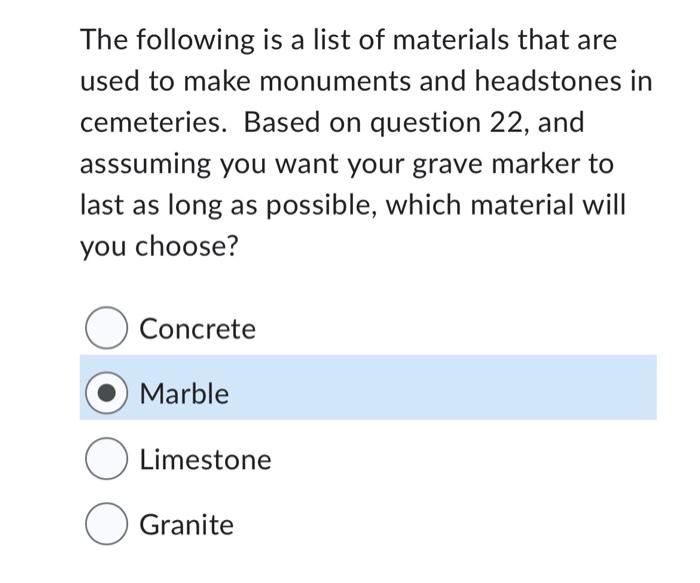Image resolution: width=700 pixels, height=583 pixels.
Task: Click the Marble answer label text
Action: point(184,394)
